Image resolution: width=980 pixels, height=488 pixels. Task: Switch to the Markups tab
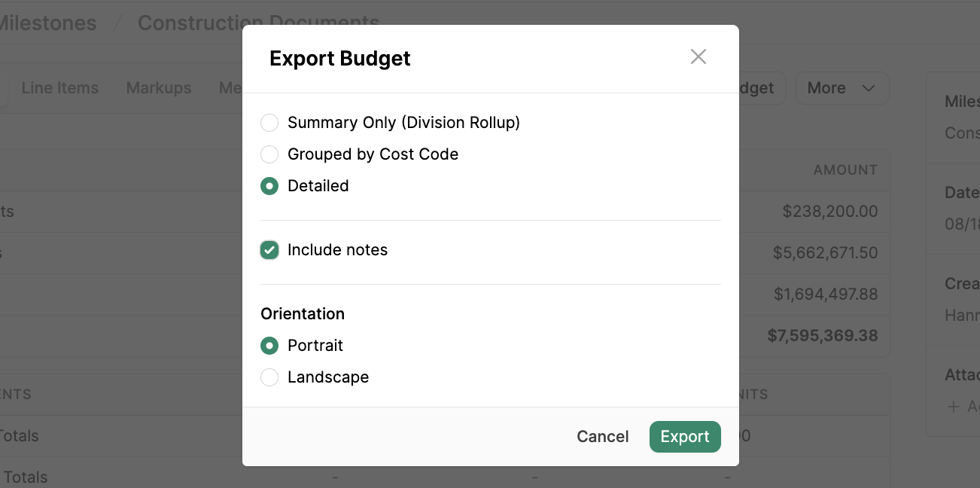point(159,88)
